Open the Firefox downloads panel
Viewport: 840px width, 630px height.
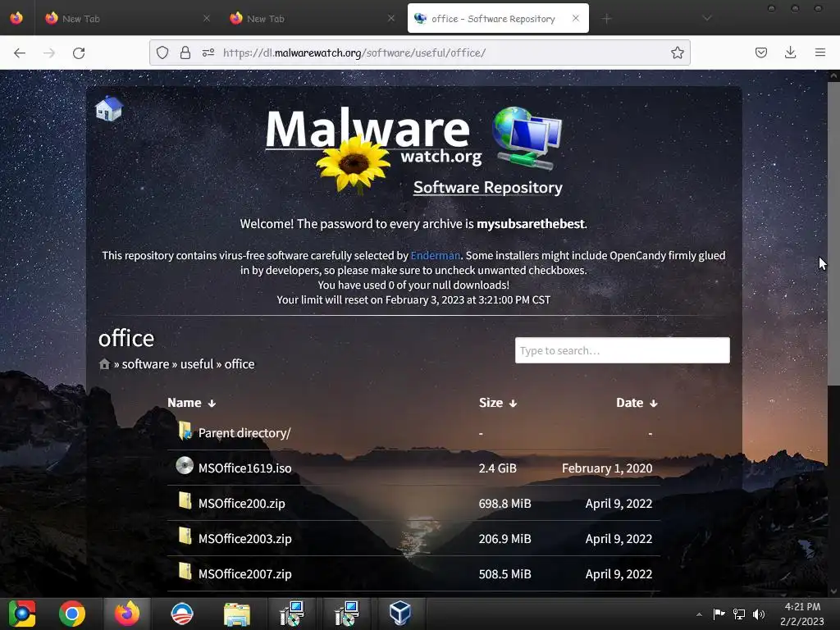tap(790, 52)
